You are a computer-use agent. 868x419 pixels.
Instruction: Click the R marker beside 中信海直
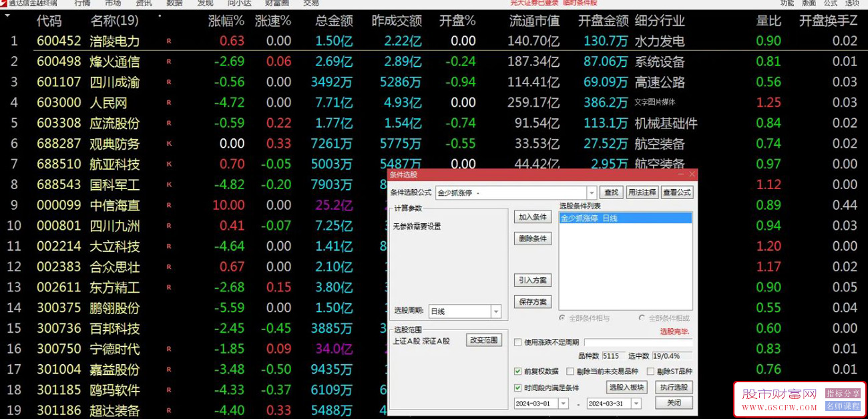(x=169, y=205)
